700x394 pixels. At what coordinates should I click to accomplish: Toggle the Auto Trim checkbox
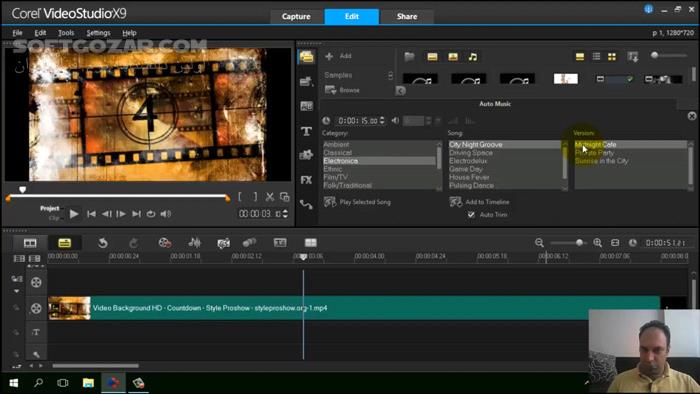point(471,215)
